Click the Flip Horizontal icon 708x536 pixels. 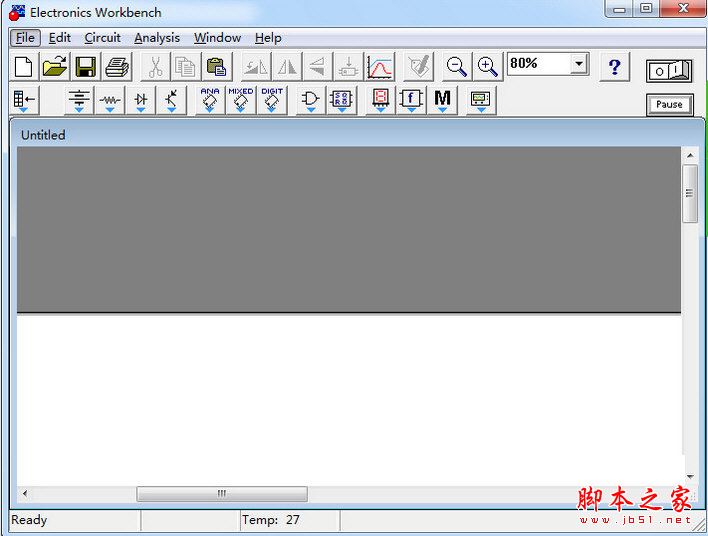(287, 67)
